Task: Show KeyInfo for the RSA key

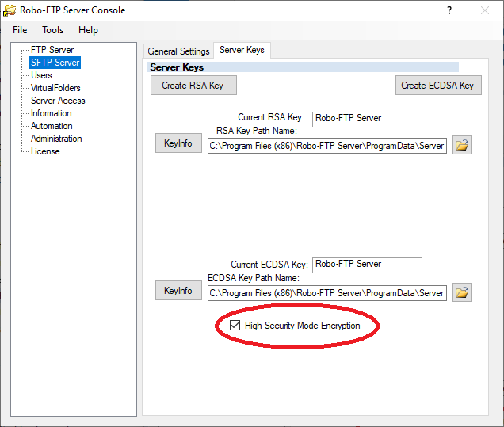Action: coord(178,143)
